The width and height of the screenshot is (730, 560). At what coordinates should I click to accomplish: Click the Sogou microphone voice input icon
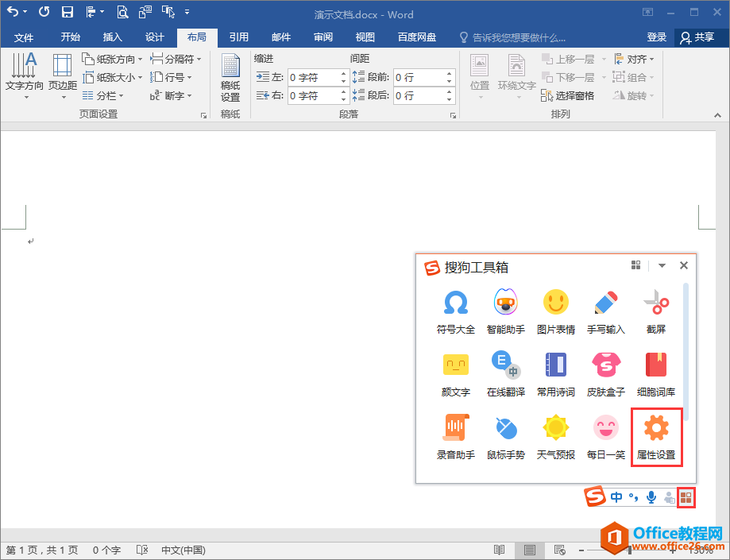point(651,497)
